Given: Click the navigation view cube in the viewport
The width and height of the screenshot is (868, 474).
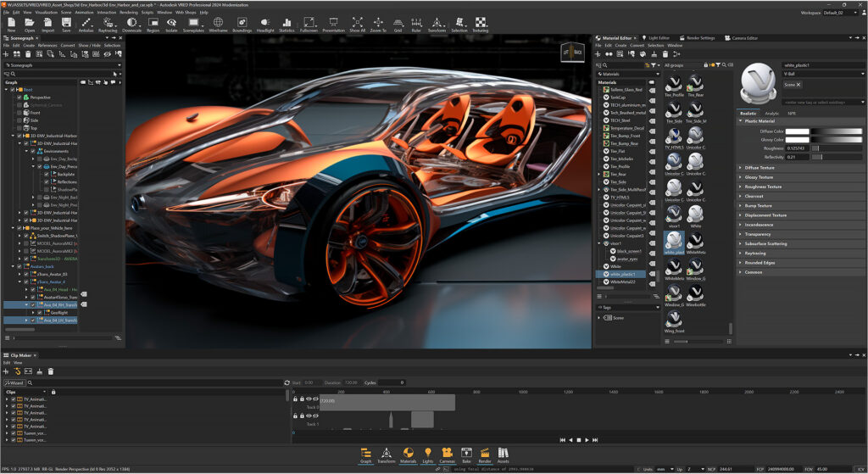Looking at the screenshot, I should 572,52.
